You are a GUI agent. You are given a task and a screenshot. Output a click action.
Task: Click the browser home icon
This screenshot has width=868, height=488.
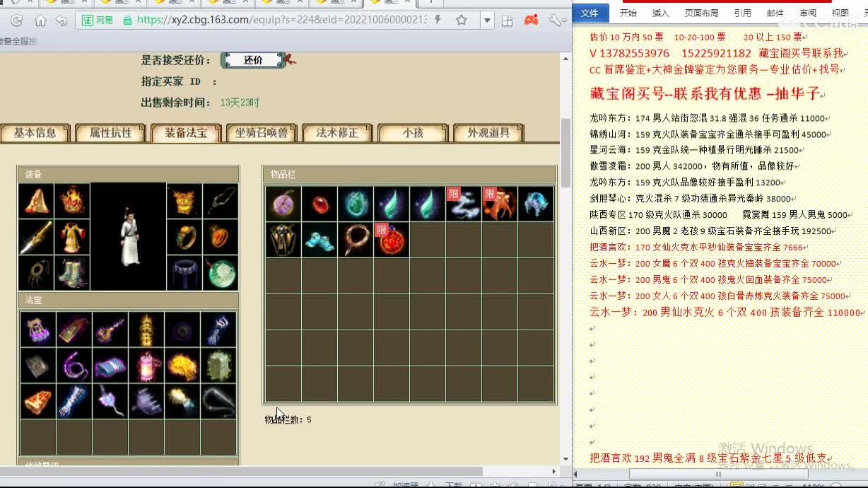[x=40, y=21]
